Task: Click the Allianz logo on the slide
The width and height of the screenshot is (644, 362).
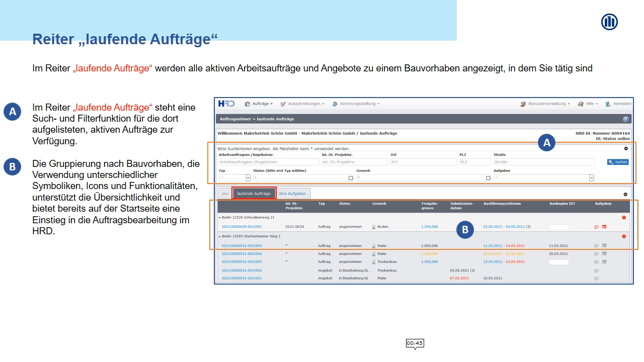Action: coord(609,22)
